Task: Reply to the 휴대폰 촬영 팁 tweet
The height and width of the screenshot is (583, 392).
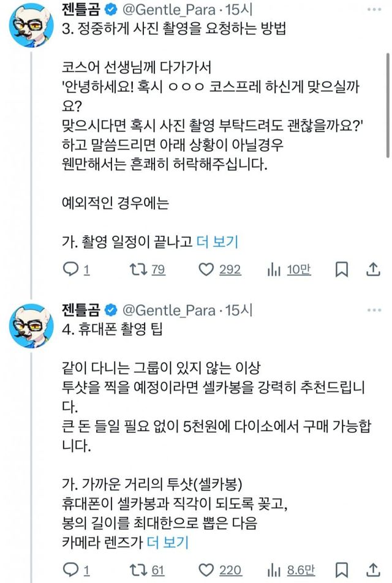Action: click(71, 570)
